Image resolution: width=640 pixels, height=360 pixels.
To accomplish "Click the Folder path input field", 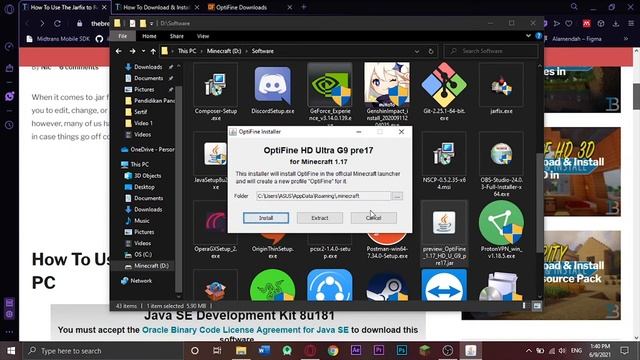I will [323, 196].
